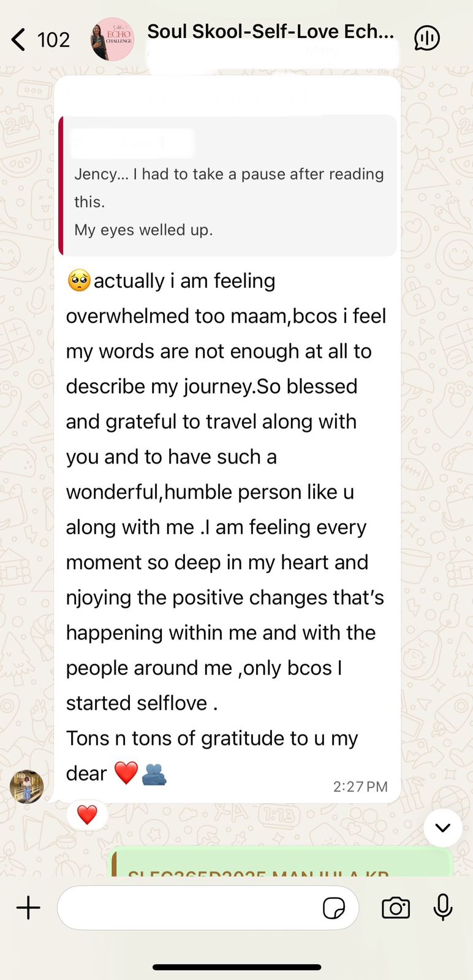
Task: Tap the 2:27 PM message timestamp
Action: pos(360,786)
